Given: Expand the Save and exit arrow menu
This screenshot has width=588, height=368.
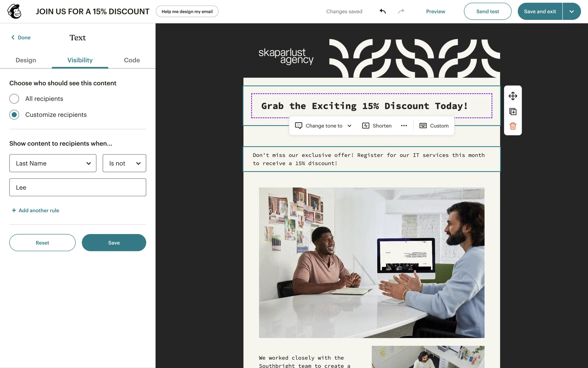Looking at the screenshot, I should [571, 11].
